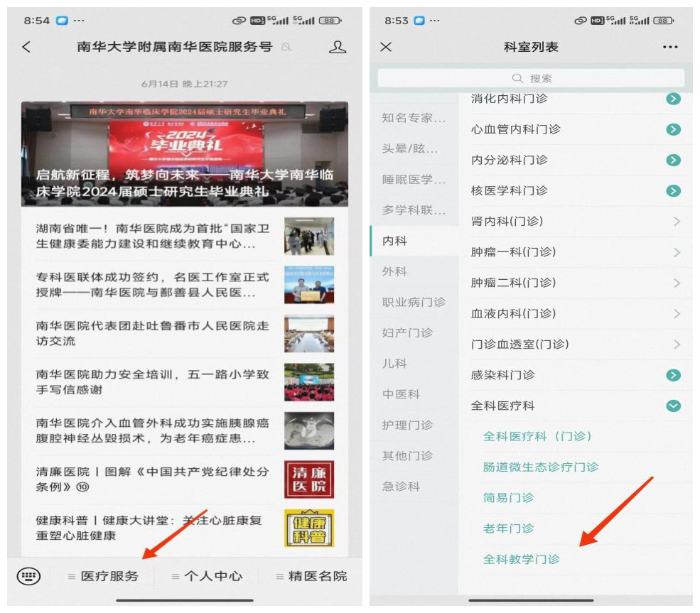Tap thumbnail beside 五一路小学 article
The width and height of the screenshot is (700, 613).
click(x=309, y=382)
